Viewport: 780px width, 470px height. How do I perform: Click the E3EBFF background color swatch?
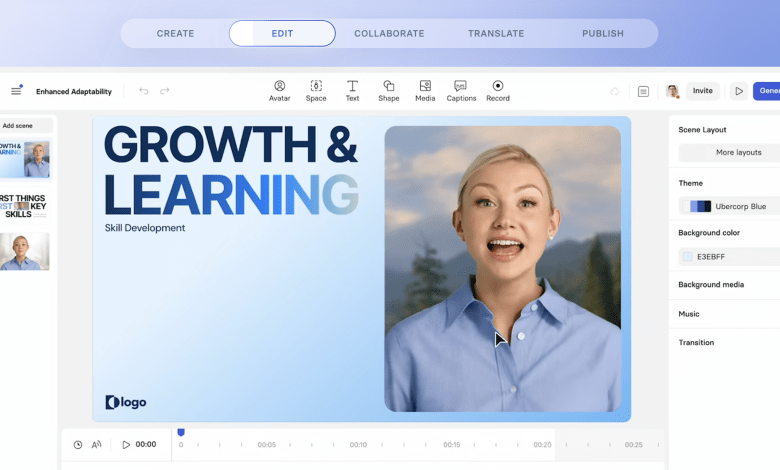pyautogui.click(x=687, y=257)
